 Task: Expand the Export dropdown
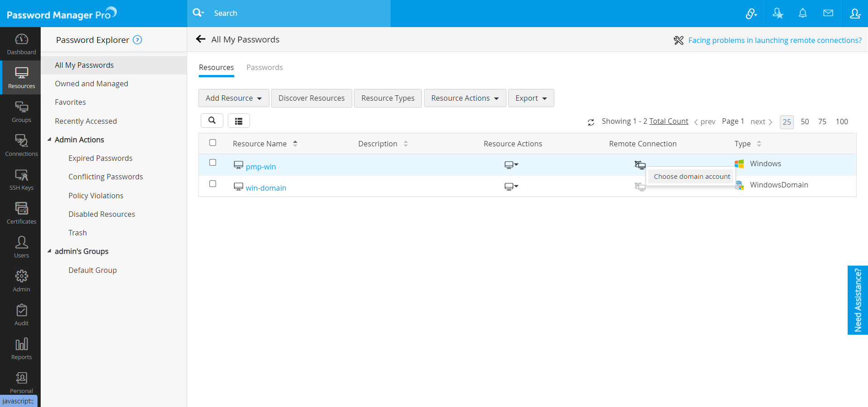(531, 98)
